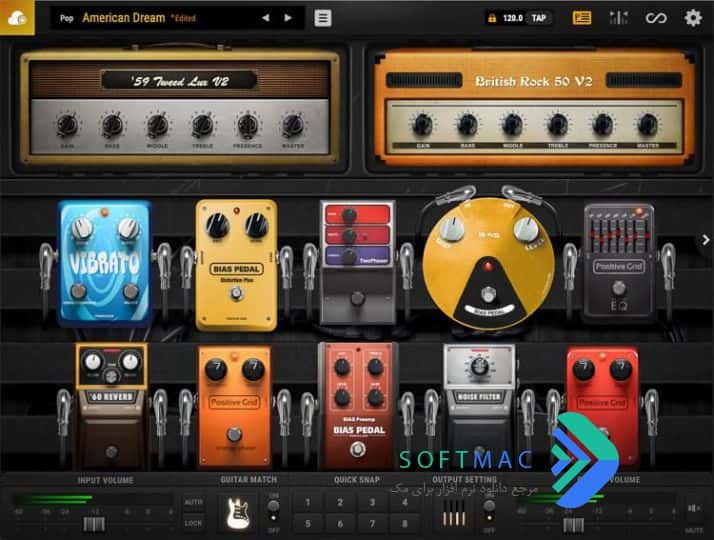Select Quick Snap slot 7
This screenshot has height=540, width=714.
(372, 524)
